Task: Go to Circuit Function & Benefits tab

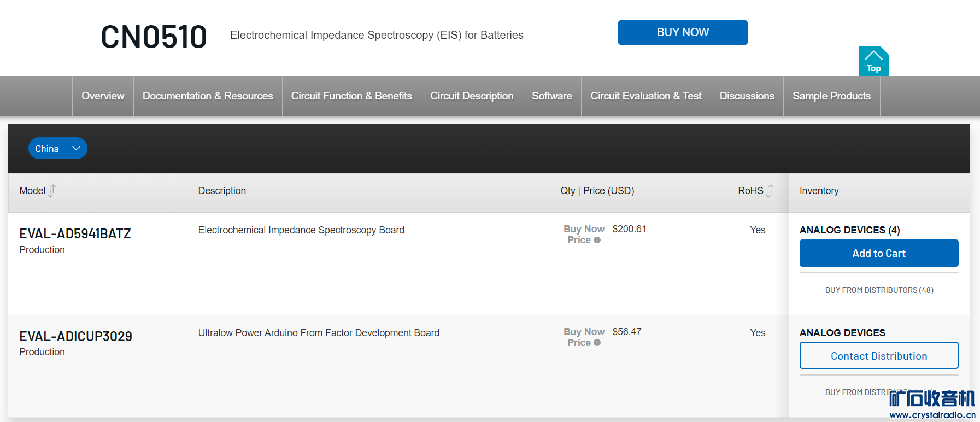Action: click(351, 96)
